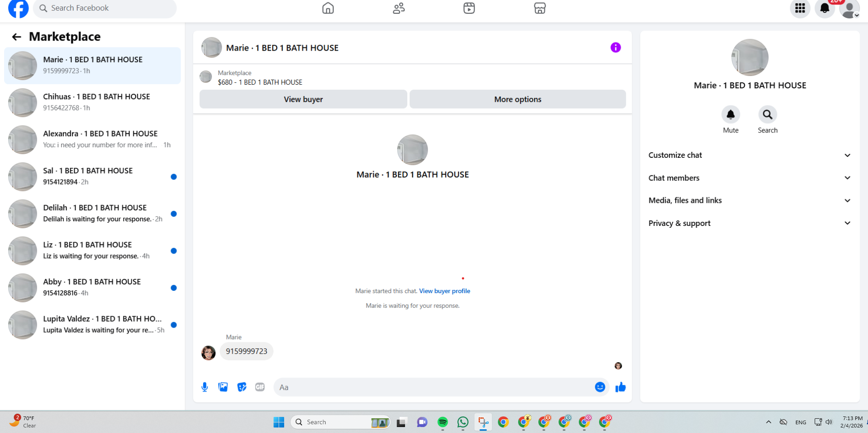Open the clock showing 7:13 PM
Screen dimensions: 868x433
[852, 422]
